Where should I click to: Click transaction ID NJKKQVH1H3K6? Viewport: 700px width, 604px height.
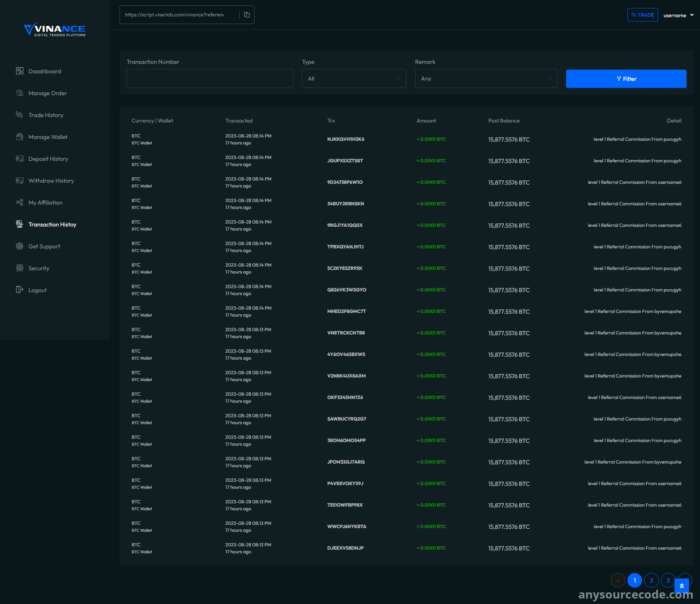[346, 139]
